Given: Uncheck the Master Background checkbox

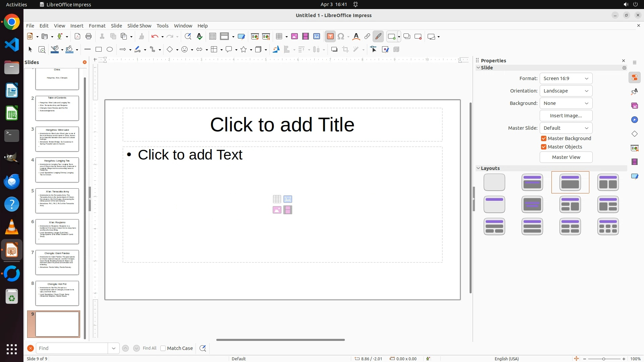Looking at the screenshot, I should coord(544,138).
